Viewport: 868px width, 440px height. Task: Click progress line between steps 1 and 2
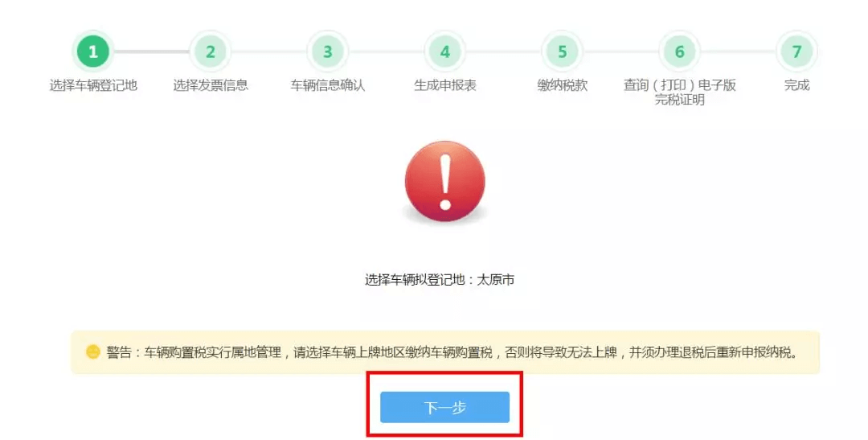coord(152,51)
